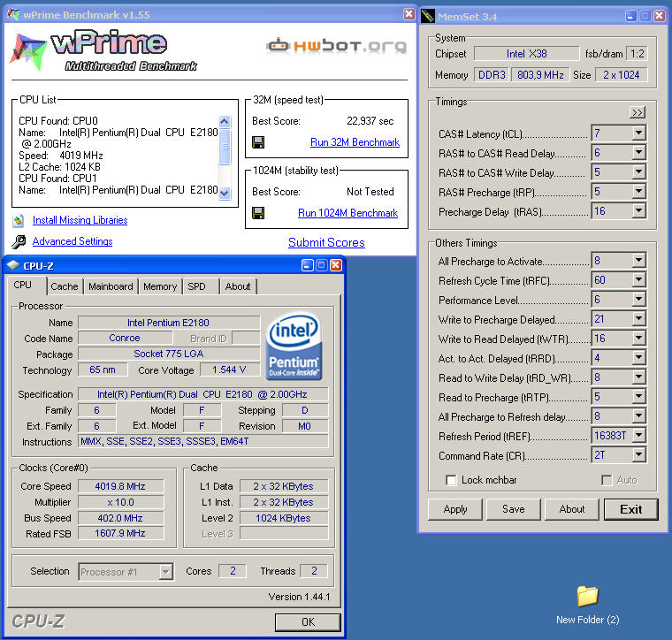Switch to the About tab in CPU-Z
672x640 pixels.
pyautogui.click(x=238, y=286)
